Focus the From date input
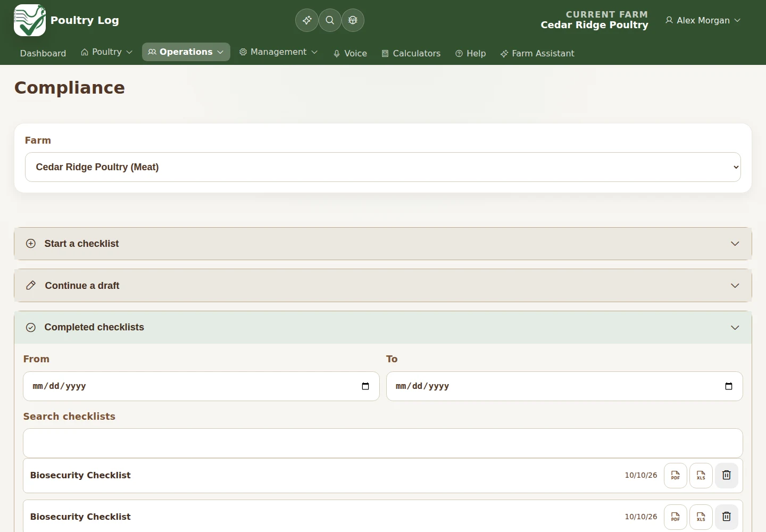 point(201,386)
